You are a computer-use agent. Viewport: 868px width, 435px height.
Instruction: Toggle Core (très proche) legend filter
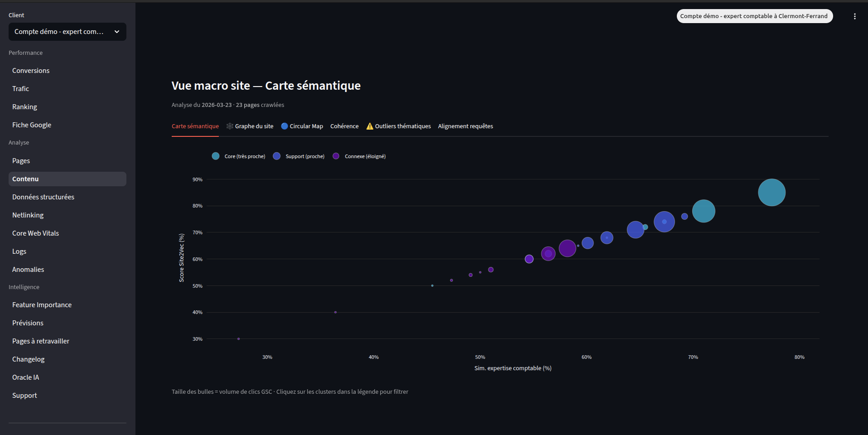tap(239, 156)
